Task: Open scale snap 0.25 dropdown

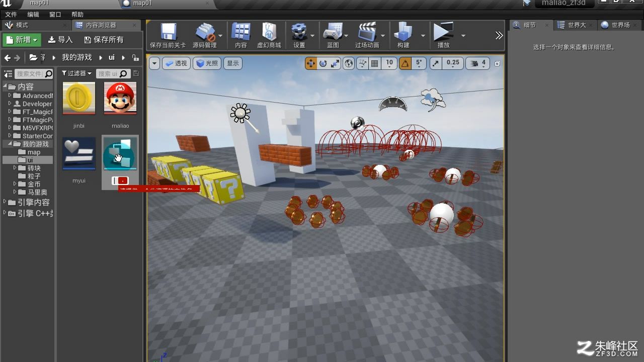Action: (x=453, y=63)
